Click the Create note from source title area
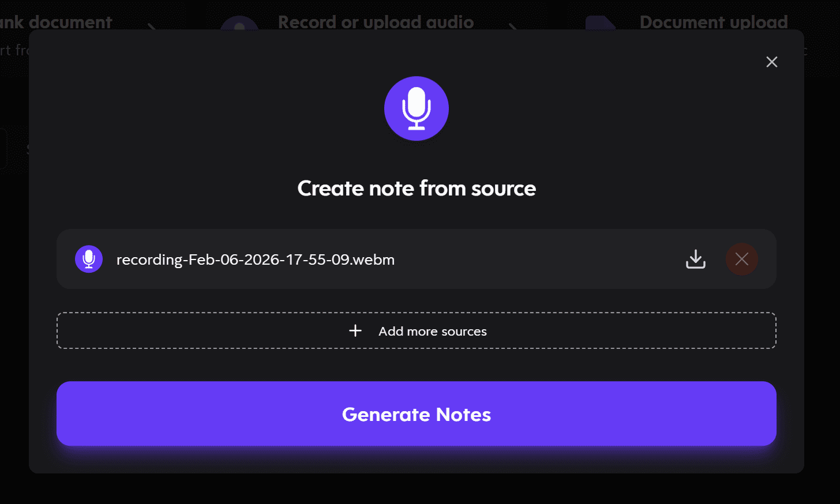 417,188
